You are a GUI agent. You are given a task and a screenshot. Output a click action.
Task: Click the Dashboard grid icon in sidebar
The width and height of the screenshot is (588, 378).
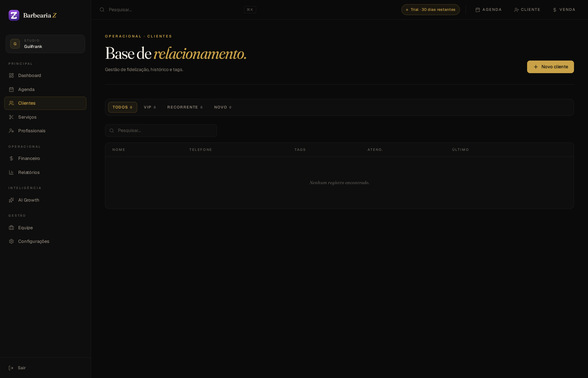11,75
